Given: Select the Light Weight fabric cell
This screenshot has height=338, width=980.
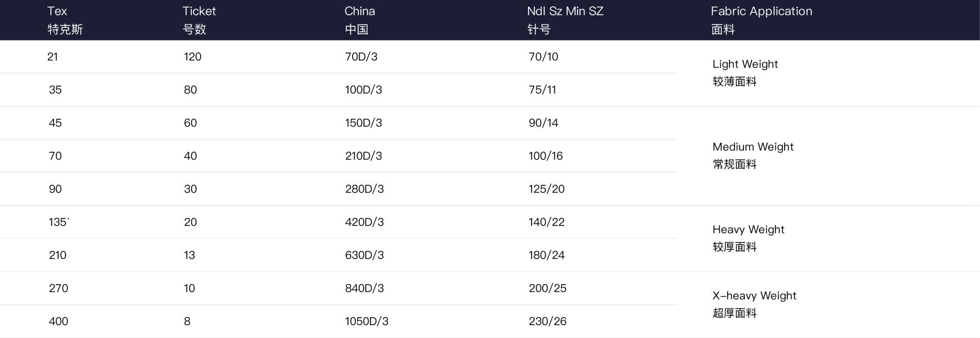Looking at the screenshot, I should coord(745,72).
